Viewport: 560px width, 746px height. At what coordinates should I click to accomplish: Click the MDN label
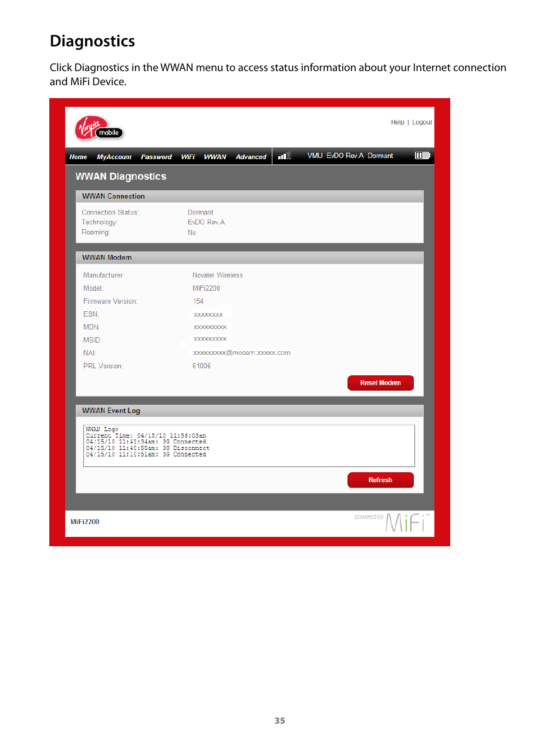(x=92, y=327)
